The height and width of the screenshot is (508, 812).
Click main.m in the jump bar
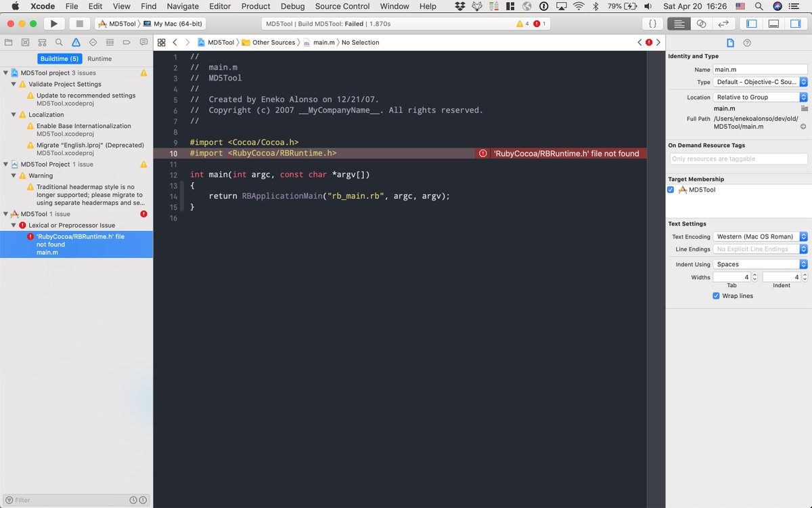[319, 42]
